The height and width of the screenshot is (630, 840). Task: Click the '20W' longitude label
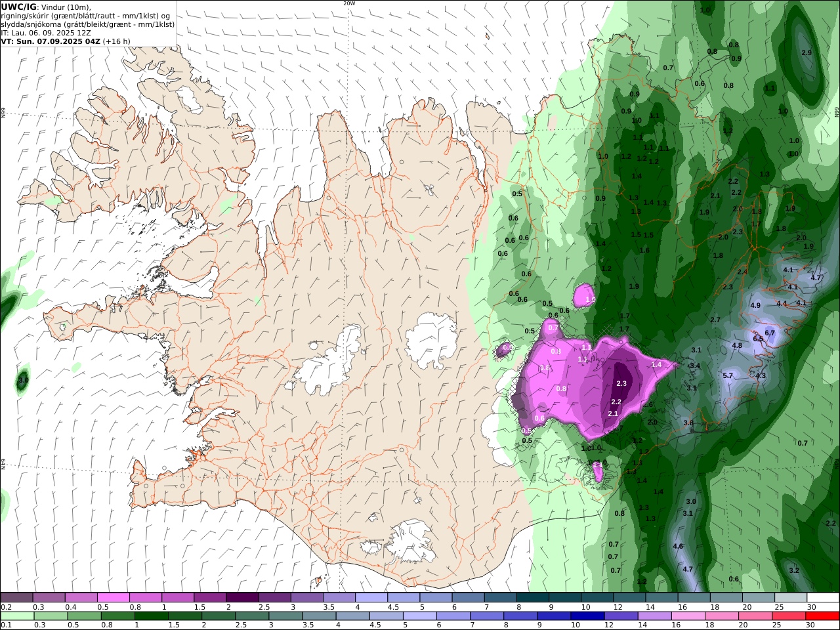(349, 3)
